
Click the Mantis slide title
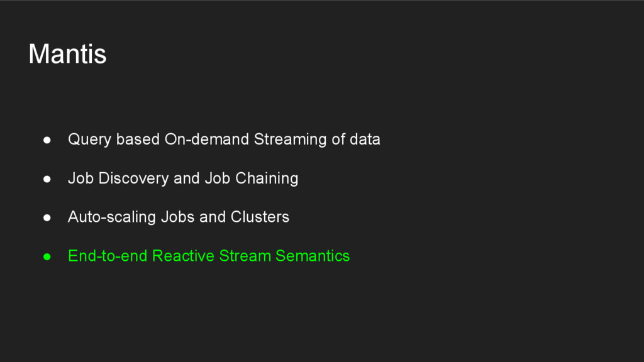tap(67, 54)
